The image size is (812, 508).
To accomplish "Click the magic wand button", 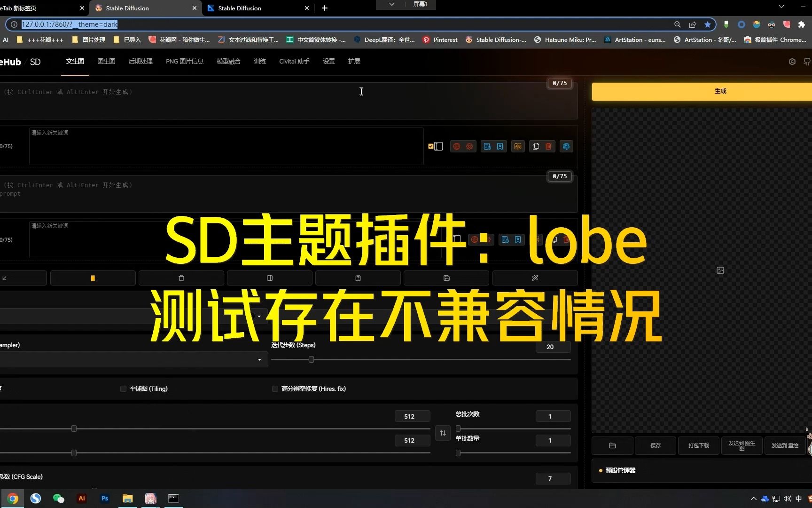I will tap(535, 278).
